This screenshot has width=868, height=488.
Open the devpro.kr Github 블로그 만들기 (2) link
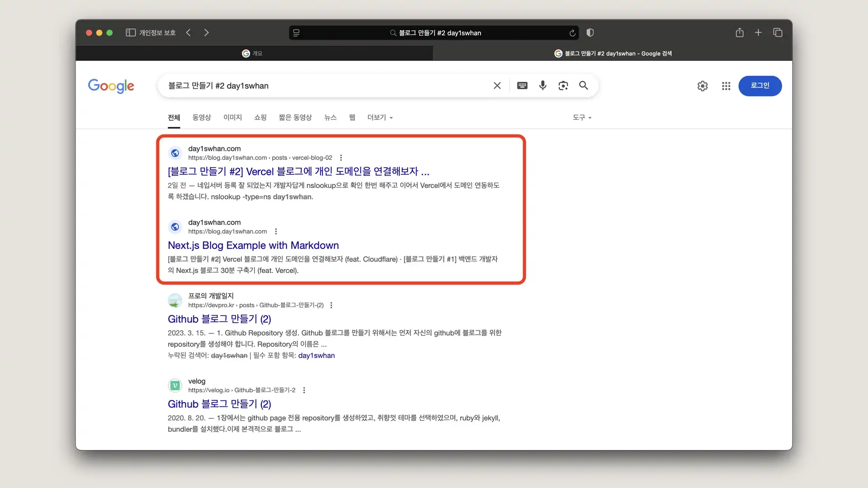pos(219,319)
